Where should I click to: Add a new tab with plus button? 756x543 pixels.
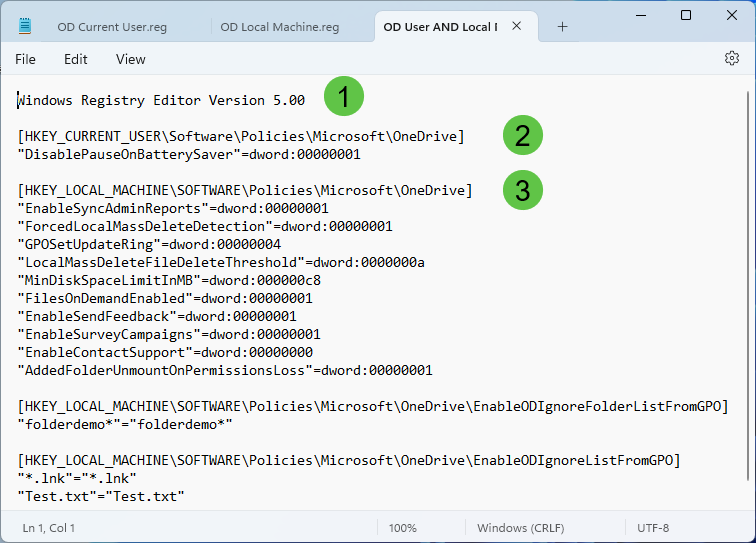tap(562, 27)
